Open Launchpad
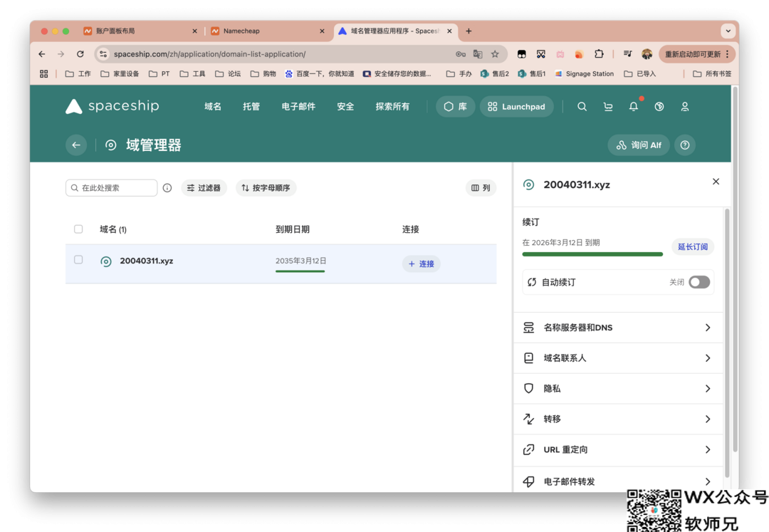The image size is (769, 532). [516, 106]
